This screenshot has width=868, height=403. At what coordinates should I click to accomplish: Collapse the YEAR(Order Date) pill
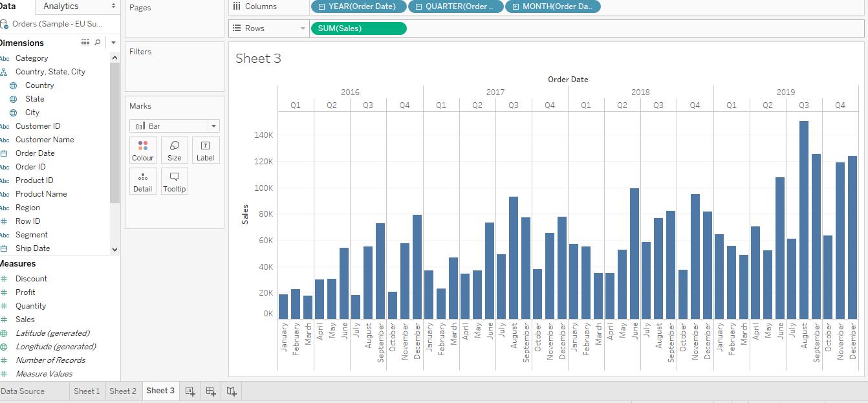[321, 6]
